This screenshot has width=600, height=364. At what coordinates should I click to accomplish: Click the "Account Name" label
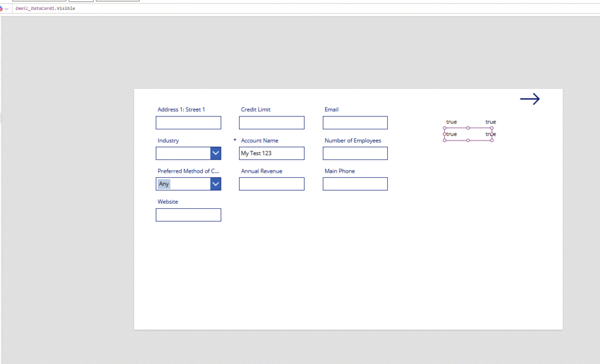coord(260,140)
